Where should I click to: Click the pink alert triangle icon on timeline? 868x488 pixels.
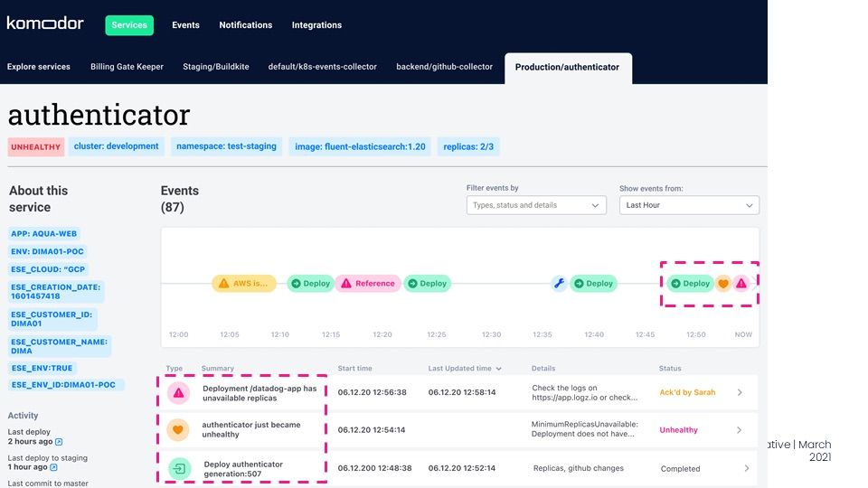(741, 284)
